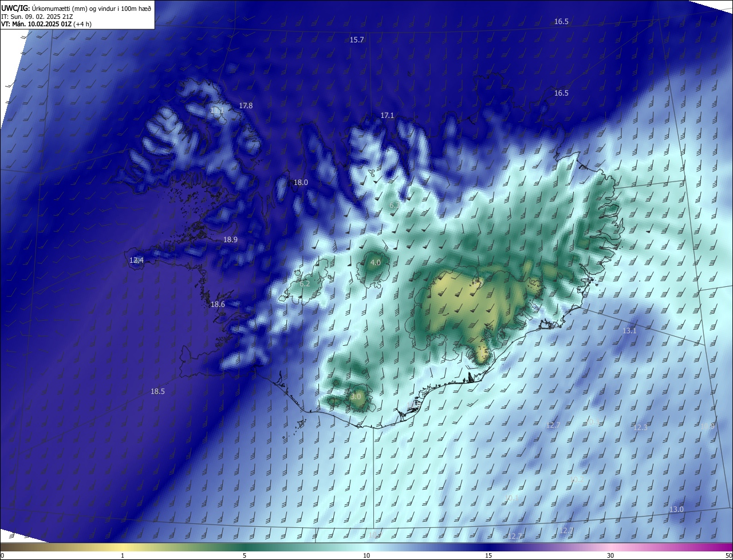Click the 'IT: Sun. 09. 02. 2025 21Z' line

pyautogui.click(x=37, y=16)
